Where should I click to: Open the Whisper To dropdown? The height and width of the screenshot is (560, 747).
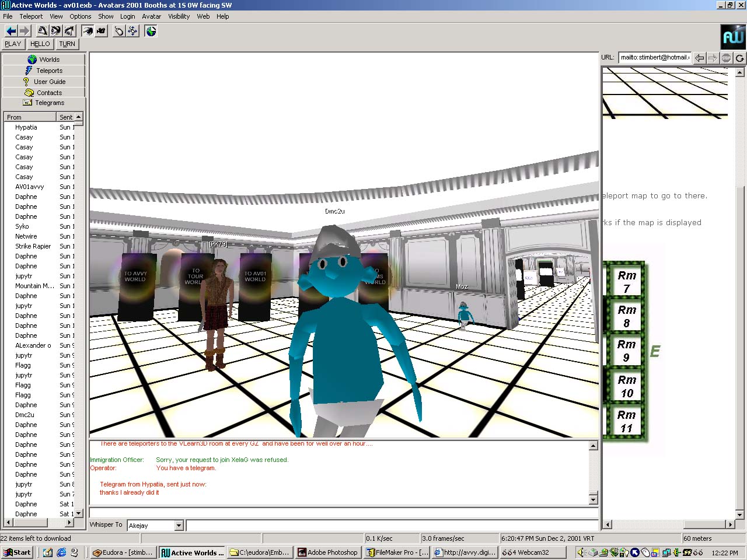(x=179, y=526)
